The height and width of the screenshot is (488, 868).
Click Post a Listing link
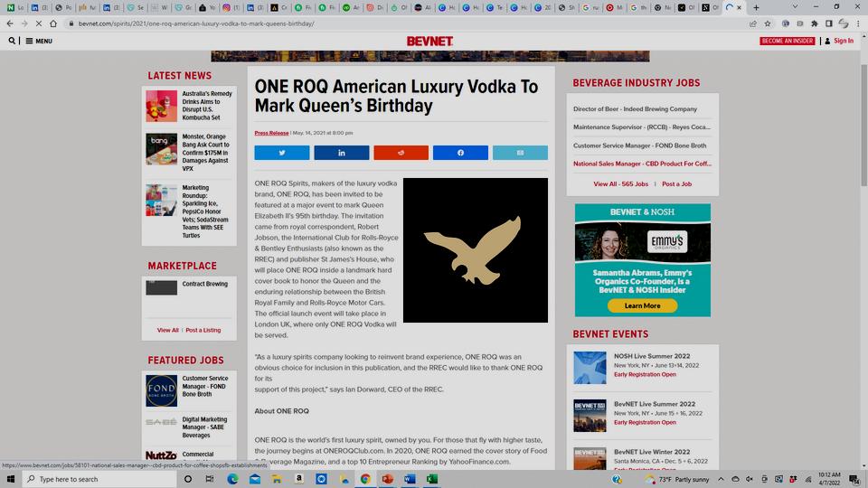203,331
